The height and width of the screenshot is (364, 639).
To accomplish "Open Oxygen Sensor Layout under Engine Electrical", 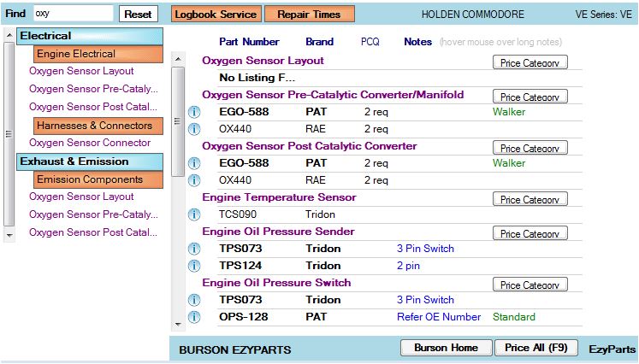I will pos(81,71).
